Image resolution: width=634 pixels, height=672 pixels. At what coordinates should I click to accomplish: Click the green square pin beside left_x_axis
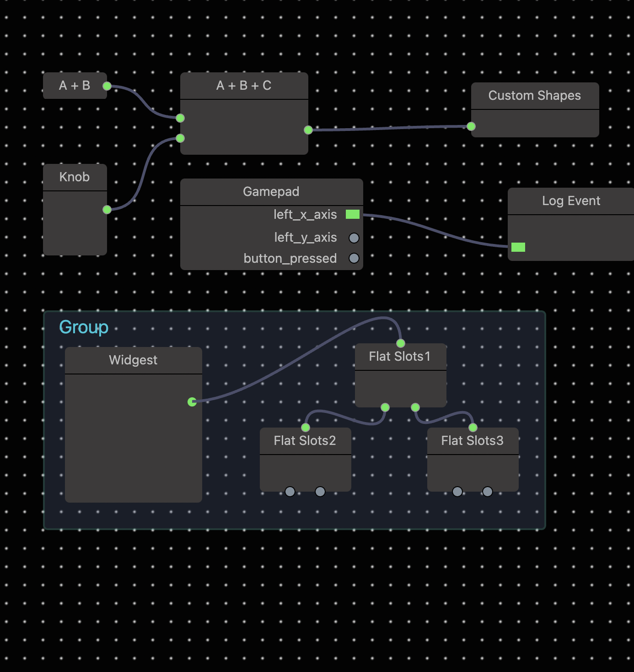click(x=353, y=214)
